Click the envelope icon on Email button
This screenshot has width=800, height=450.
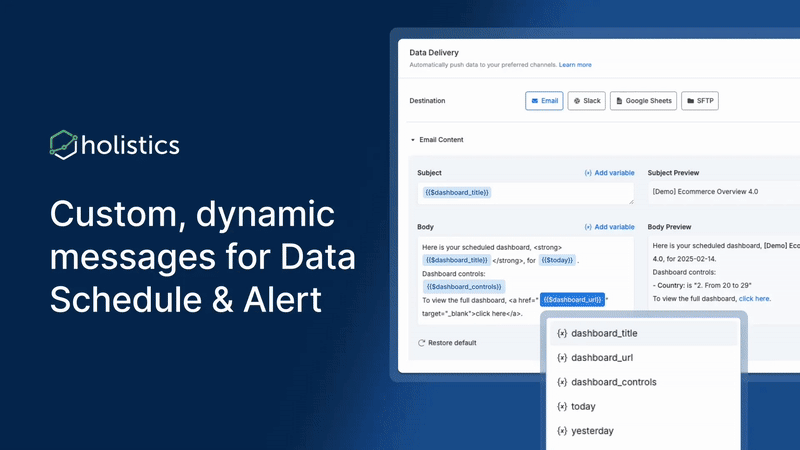click(535, 101)
